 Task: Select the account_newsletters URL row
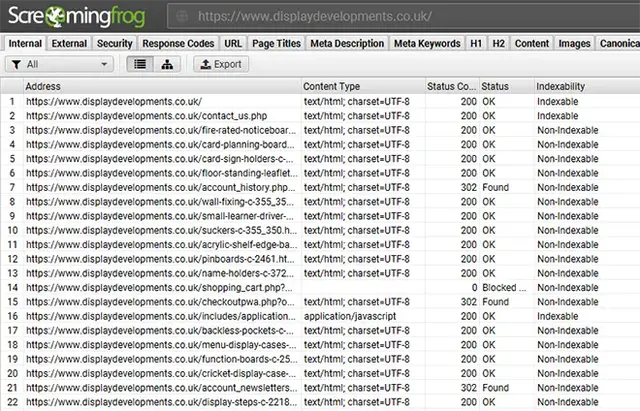[x=162, y=388]
